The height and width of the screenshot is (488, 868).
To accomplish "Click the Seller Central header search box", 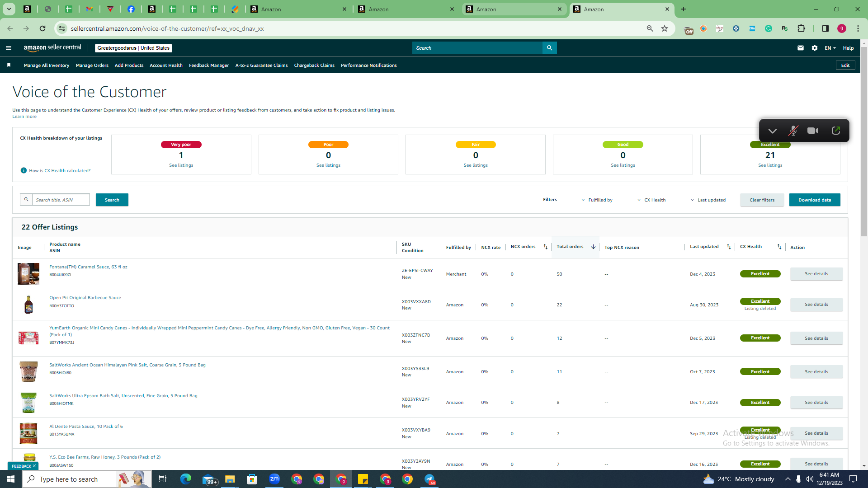I will [477, 48].
